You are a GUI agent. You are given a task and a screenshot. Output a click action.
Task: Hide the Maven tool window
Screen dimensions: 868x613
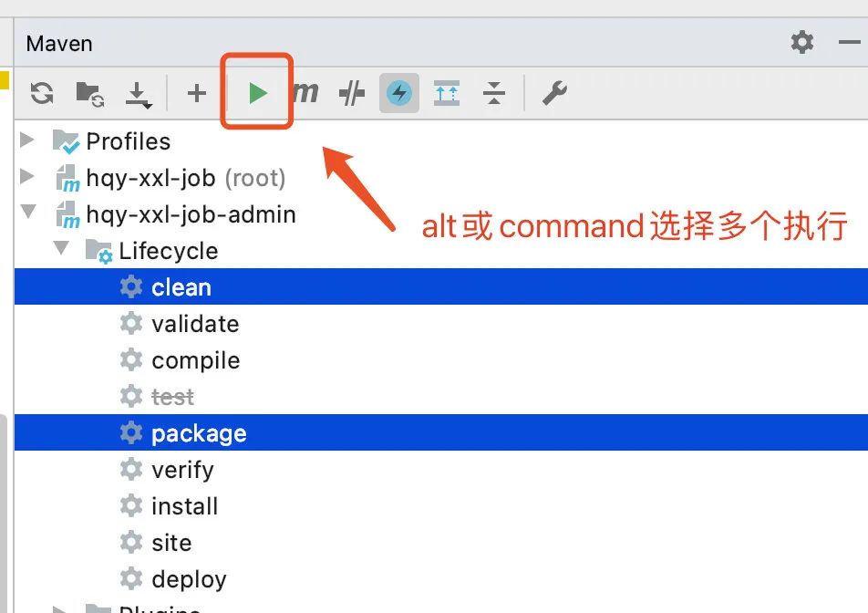click(850, 42)
